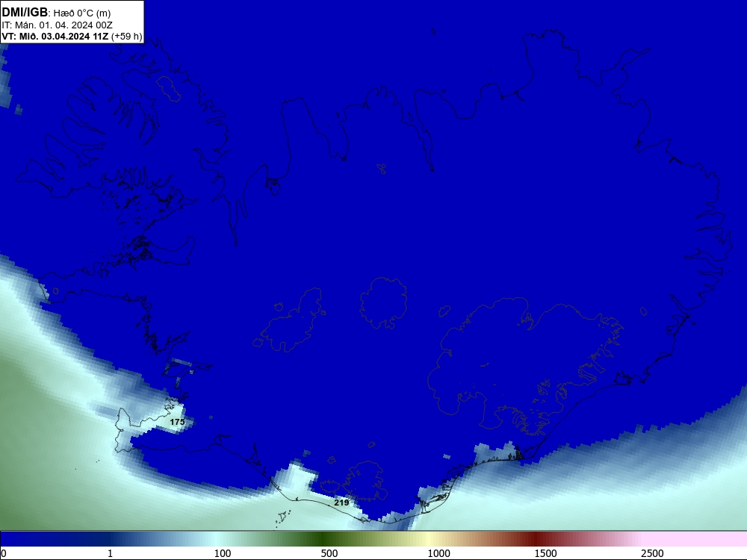Click the 1 tick on the color scale
The width and height of the screenshot is (747, 560).
(110, 553)
